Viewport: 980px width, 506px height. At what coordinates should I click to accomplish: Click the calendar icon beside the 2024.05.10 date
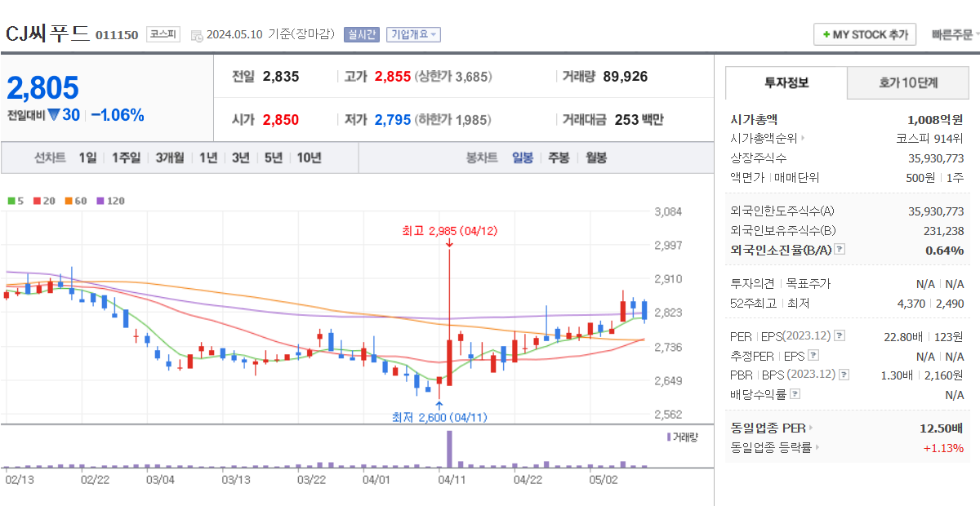coord(196,35)
